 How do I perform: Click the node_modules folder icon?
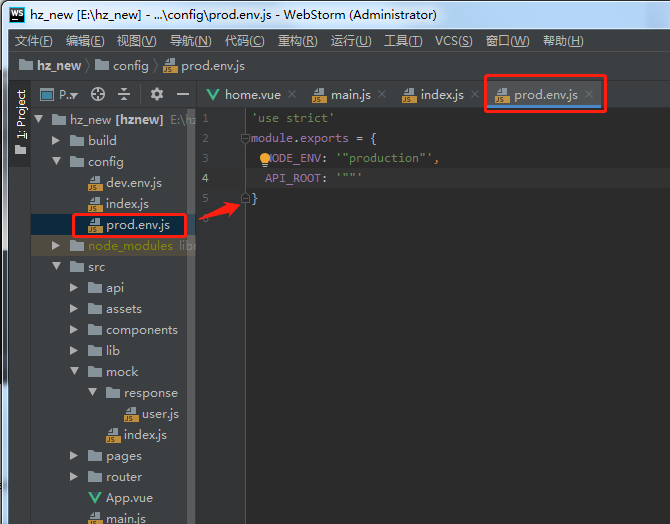(x=76, y=246)
